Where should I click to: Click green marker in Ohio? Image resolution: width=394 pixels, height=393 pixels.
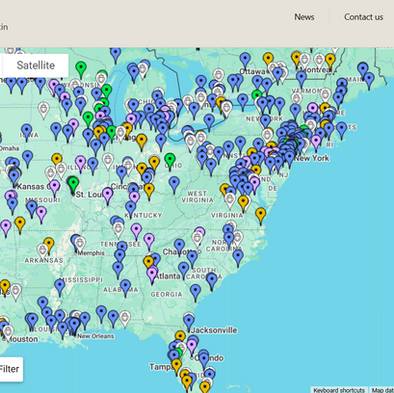[x=170, y=161]
